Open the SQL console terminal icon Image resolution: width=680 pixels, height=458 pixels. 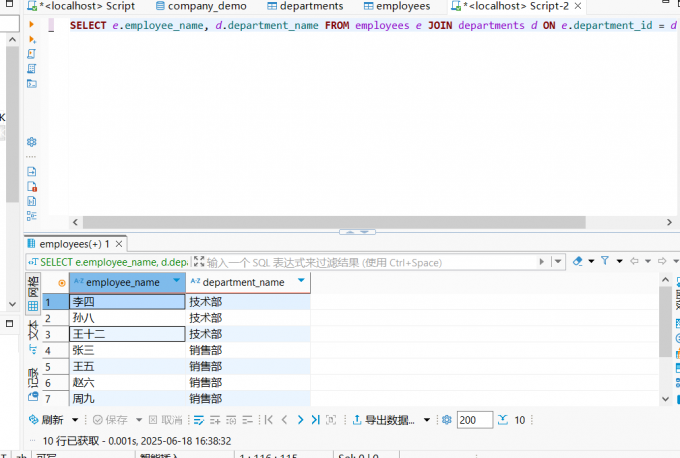(x=32, y=83)
